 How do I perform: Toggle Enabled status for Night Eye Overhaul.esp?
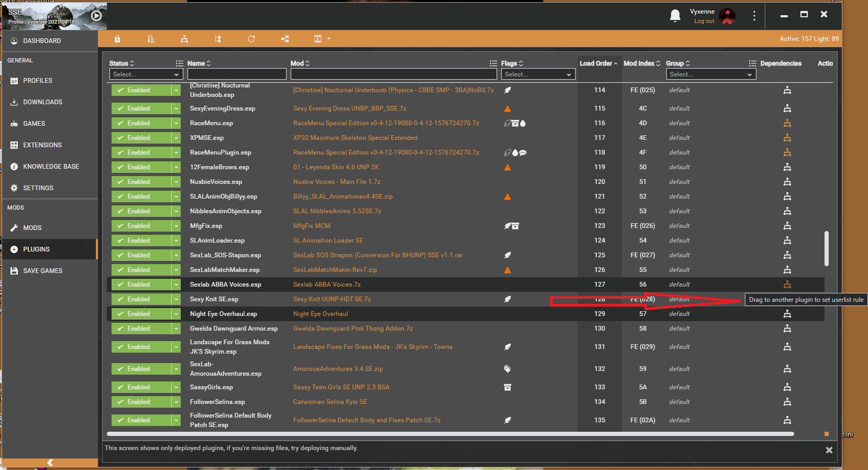pos(141,314)
